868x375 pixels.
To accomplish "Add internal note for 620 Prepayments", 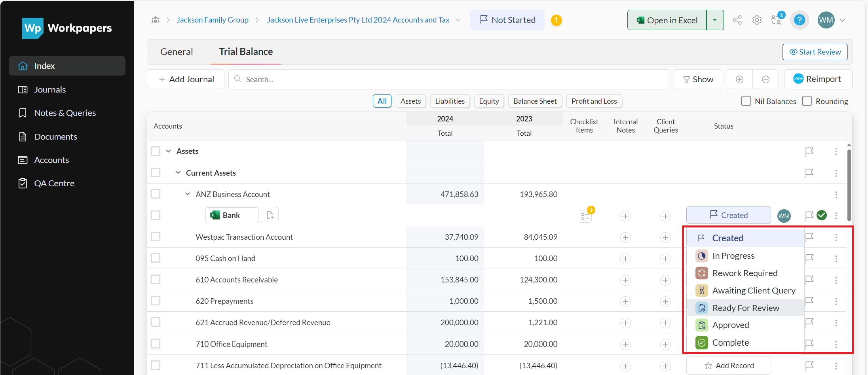I will [x=625, y=301].
